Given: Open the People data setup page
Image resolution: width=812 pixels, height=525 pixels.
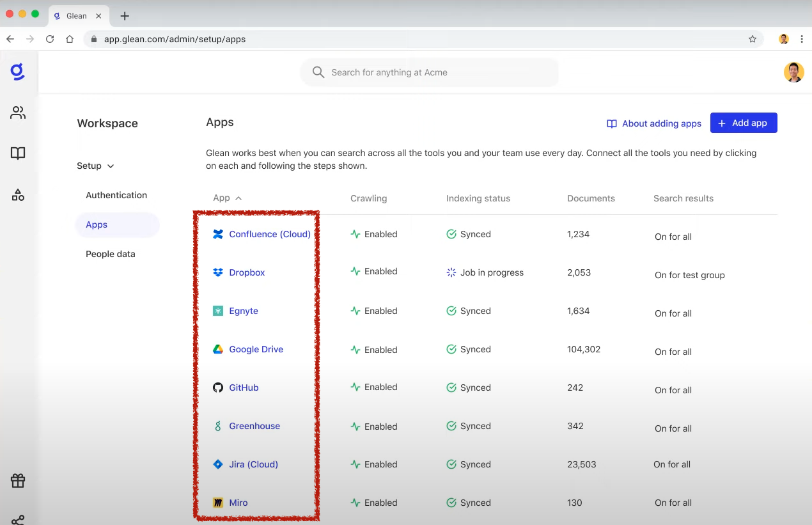Looking at the screenshot, I should (111, 254).
